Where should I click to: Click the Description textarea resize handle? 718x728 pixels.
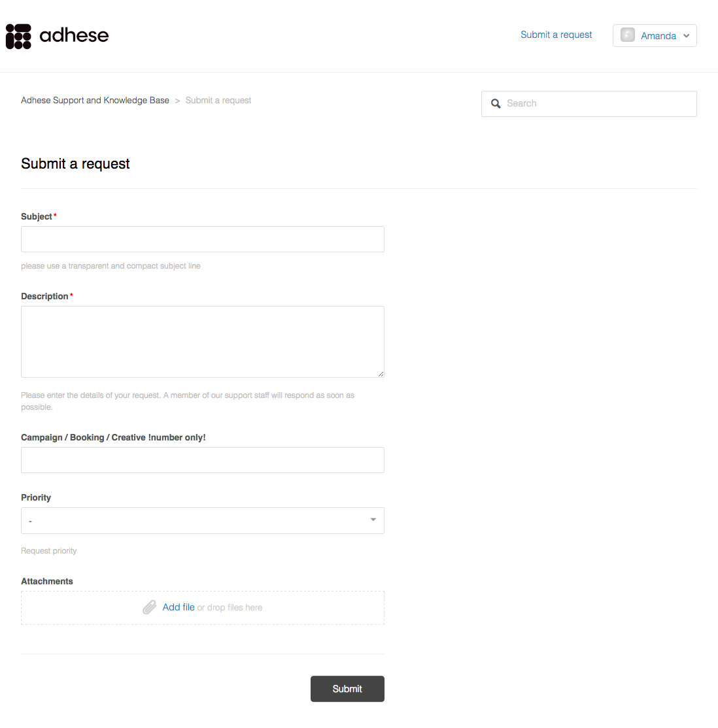tap(381, 374)
